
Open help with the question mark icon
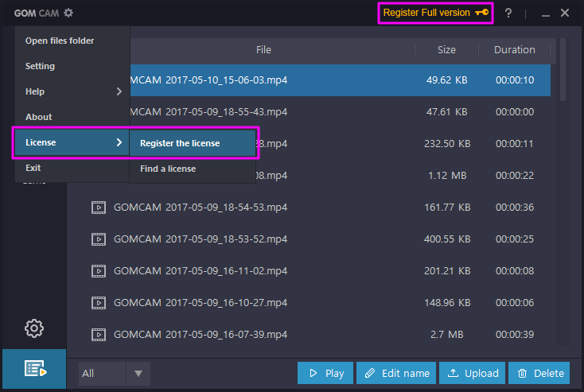(x=508, y=14)
